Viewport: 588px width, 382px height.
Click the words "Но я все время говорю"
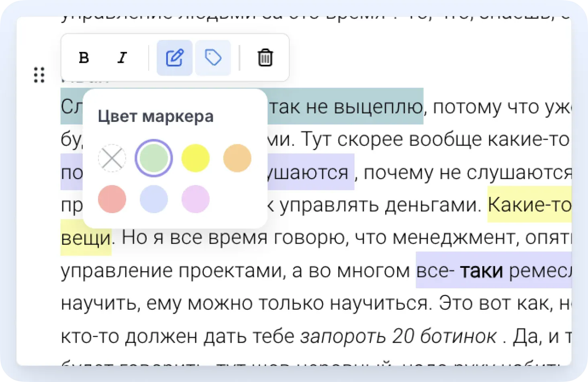(x=233, y=238)
